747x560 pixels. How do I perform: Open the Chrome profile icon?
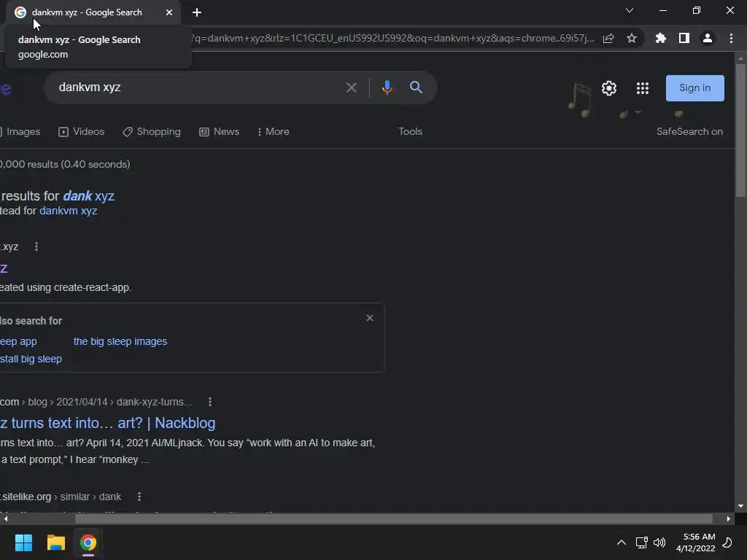pos(708,39)
